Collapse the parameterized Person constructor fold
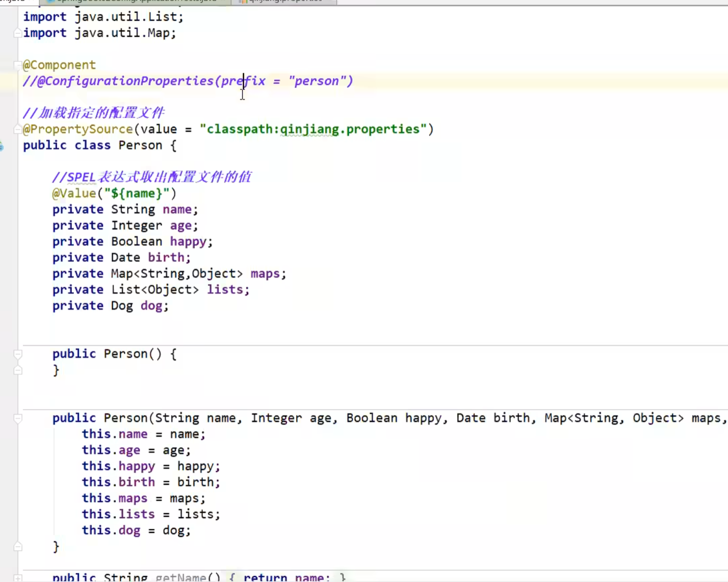This screenshot has height=582, width=728. coord(18,418)
